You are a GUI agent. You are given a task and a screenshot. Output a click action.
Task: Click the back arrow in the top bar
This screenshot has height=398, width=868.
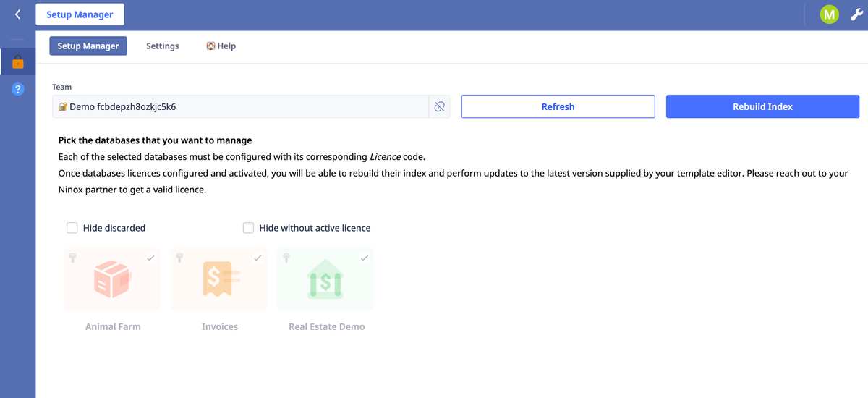(x=17, y=14)
